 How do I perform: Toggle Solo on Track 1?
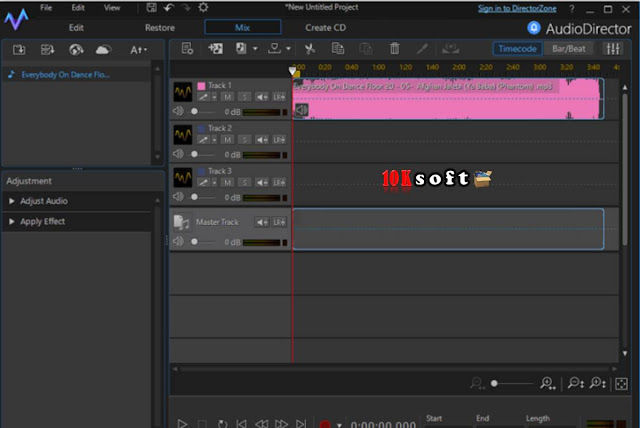(x=244, y=97)
